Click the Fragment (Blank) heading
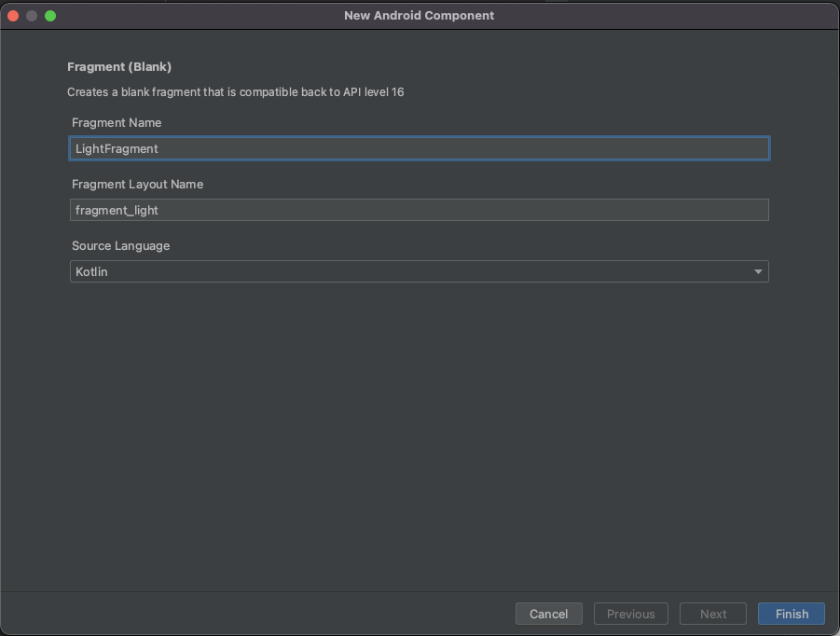Image resolution: width=840 pixels, height=636 pixels. point(119,66)
